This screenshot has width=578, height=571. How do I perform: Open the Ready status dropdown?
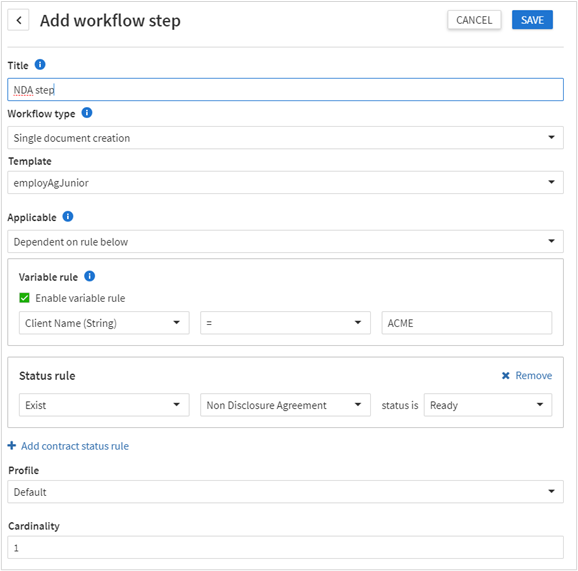488,405
